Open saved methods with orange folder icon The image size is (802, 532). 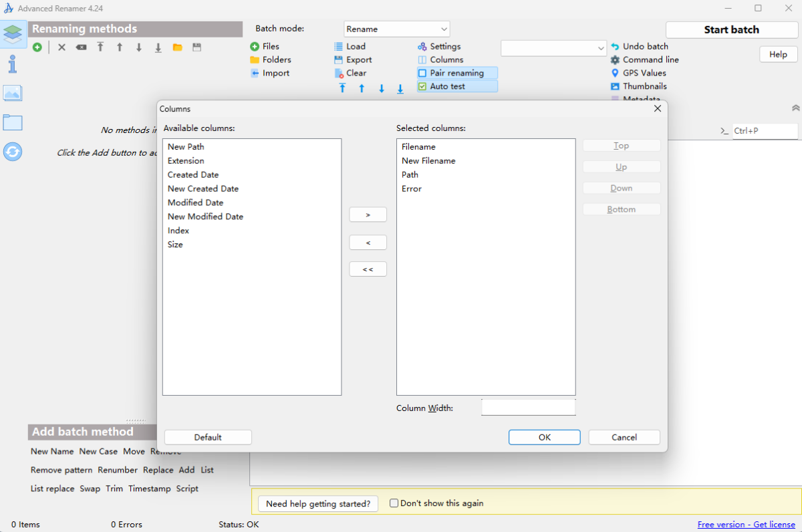click(x=178, y=47)
